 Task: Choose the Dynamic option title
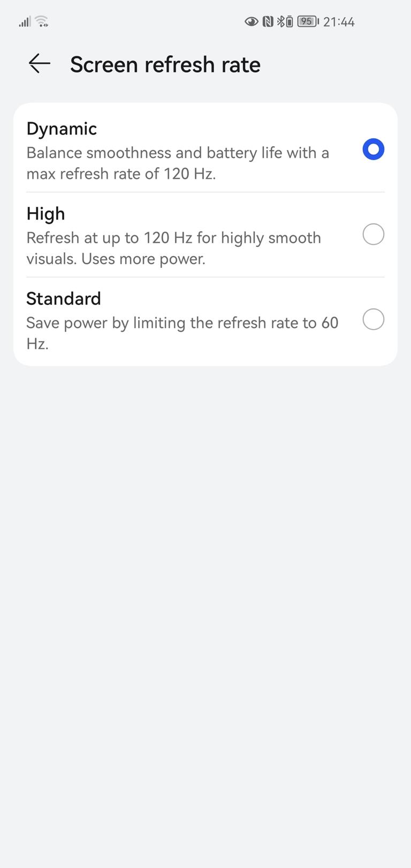[62, 129]
